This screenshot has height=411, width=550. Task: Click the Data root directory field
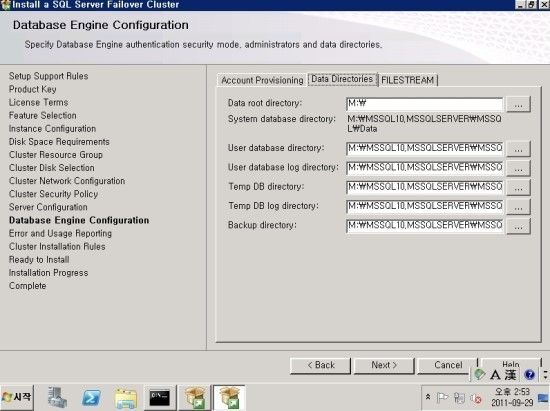tap(424, 103)
